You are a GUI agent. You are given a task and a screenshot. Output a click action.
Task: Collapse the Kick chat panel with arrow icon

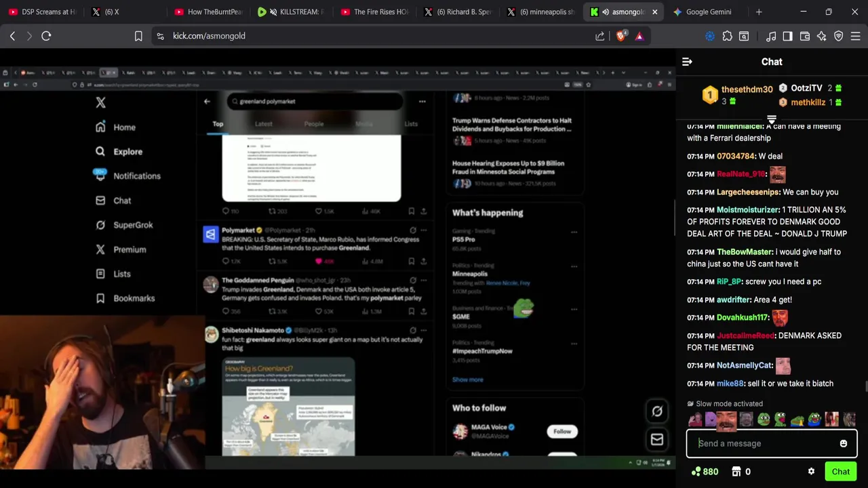pos(687,62)
